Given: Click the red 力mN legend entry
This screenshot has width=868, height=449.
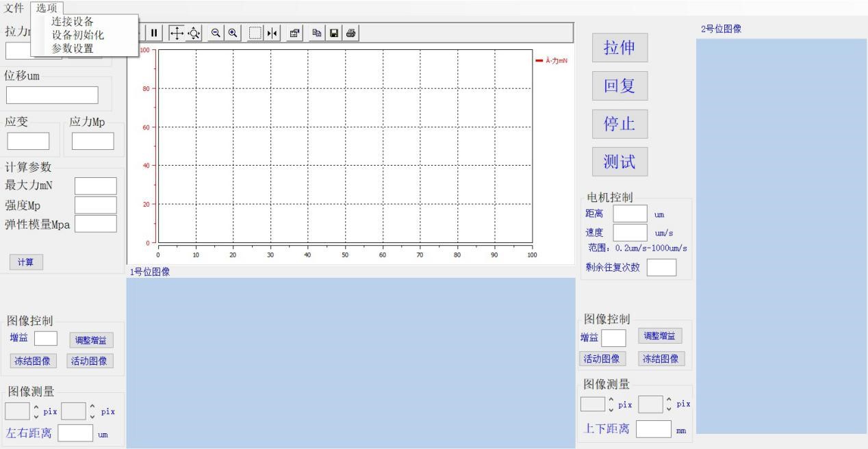Looking at the screenshot, I should click(552, 61).
